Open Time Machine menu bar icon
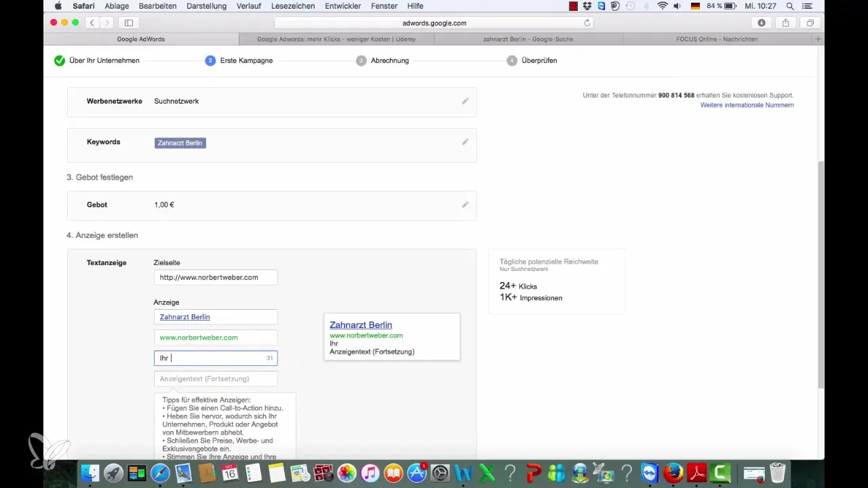Image resolution: width=868 pixels, height=488 pixels. [631, 5]
